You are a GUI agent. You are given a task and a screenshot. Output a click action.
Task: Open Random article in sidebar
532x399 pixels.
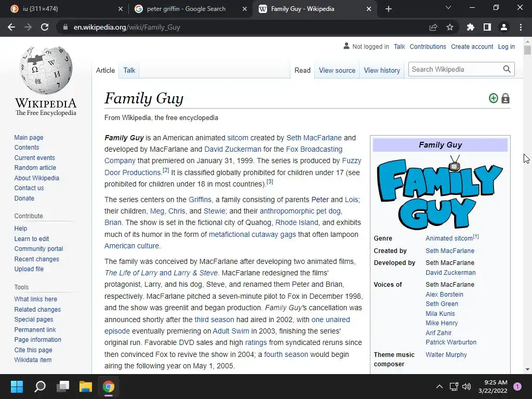pyautogui.click(x=35, y=168)
